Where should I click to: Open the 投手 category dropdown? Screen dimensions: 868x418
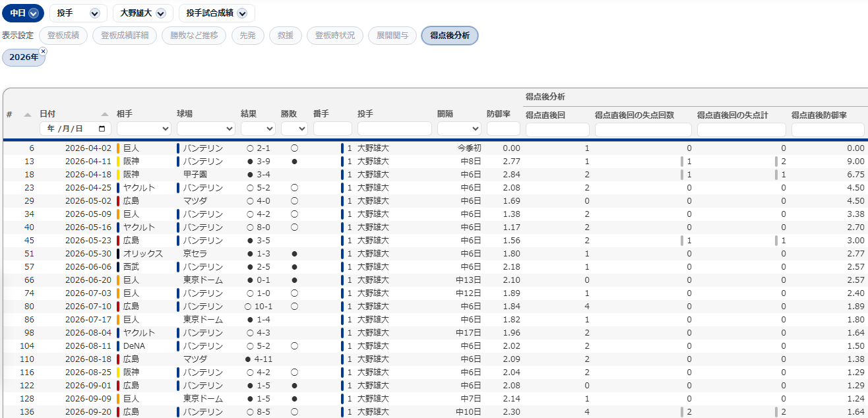pos(78,13)
